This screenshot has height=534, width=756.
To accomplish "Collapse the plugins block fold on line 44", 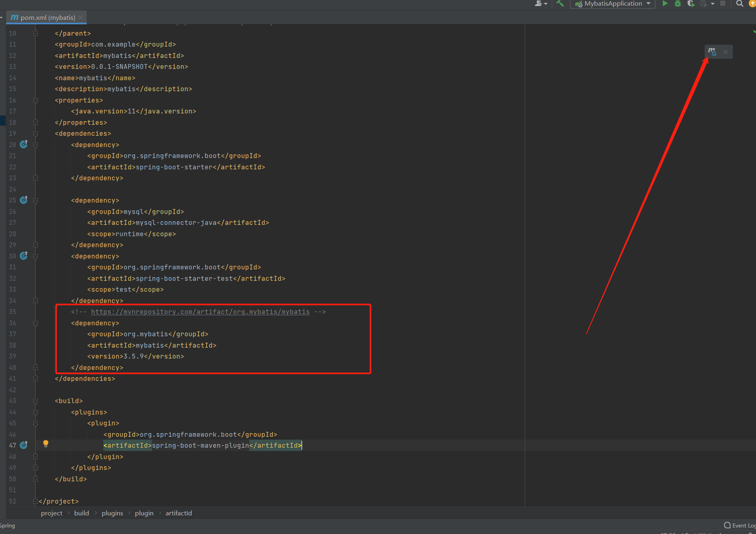I will click(36, 412).
